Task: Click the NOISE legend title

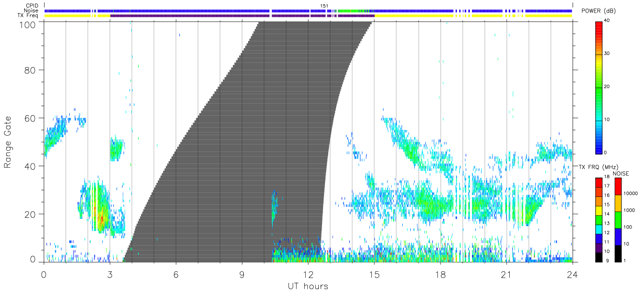Action: pyautogui.click(x=621, y=173)
